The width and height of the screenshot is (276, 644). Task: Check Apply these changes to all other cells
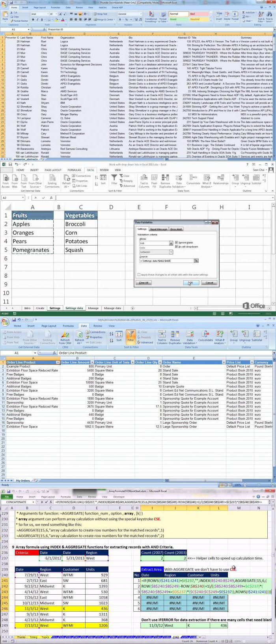click(139, 274)
